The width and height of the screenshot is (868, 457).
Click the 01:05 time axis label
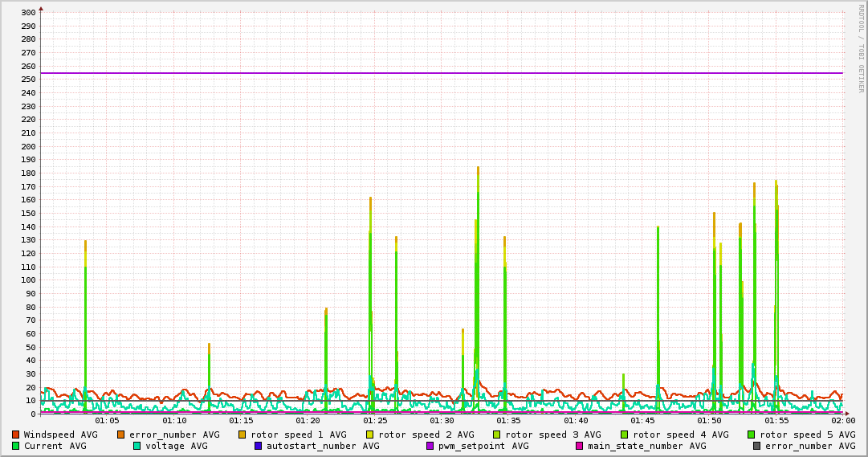[x=108, y=420]
